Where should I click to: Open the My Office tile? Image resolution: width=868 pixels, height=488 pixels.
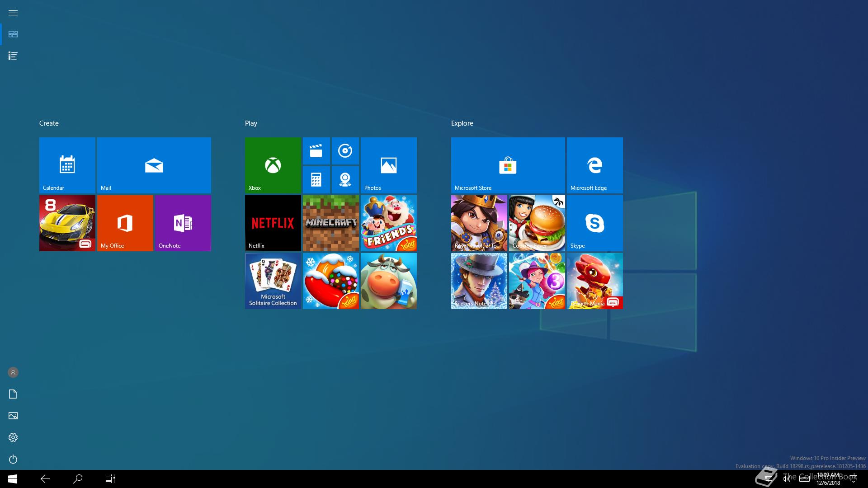coord(125,223)
